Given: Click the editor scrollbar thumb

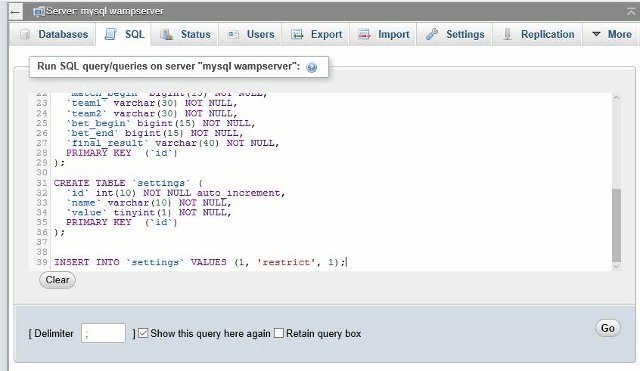Looking at the screenshot, I should coord(616,225).
